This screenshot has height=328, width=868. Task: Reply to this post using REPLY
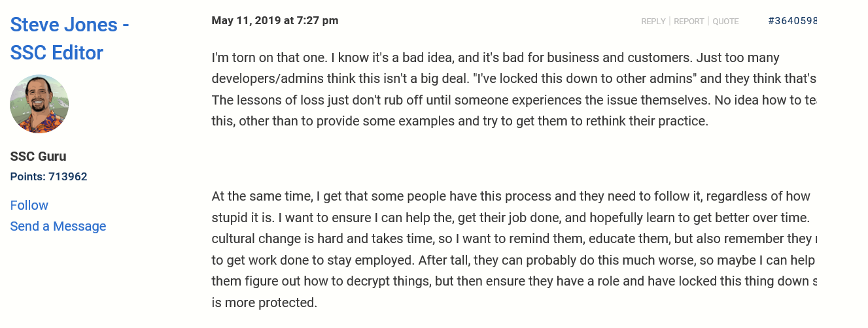click(x=653, y=22)
